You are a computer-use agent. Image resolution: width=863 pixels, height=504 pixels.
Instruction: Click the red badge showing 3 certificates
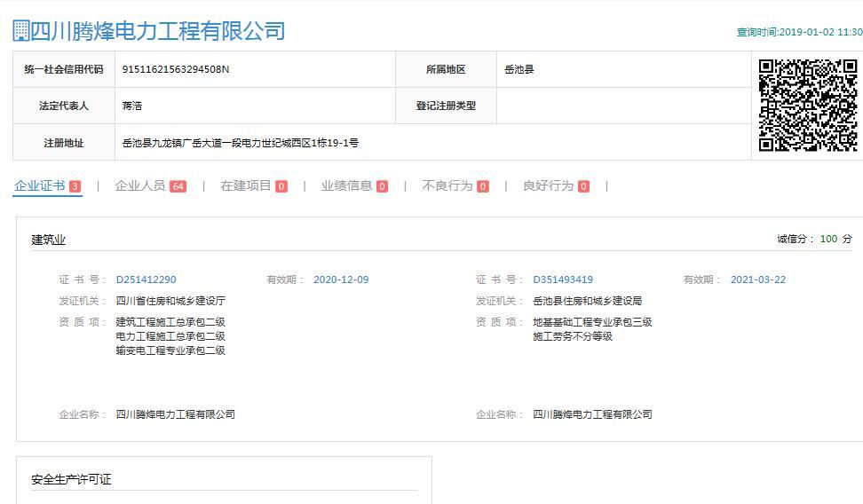click(x=75, y=186)
